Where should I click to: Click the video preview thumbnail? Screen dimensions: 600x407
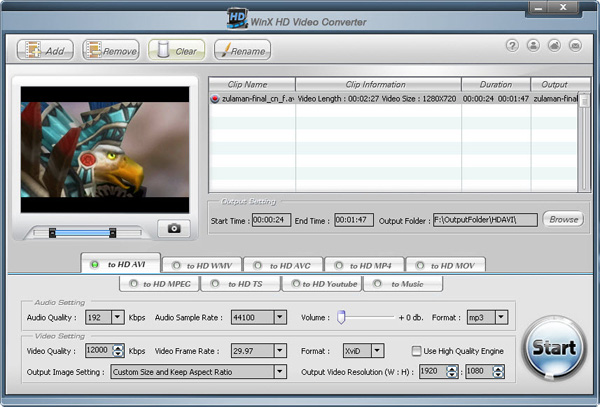click(105, 150)
